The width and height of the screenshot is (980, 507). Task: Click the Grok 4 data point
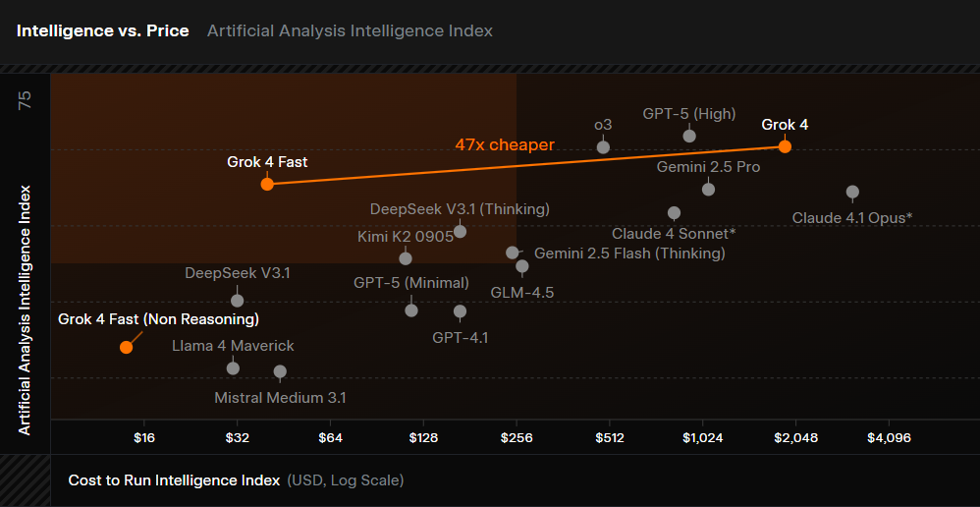point(785,146)
